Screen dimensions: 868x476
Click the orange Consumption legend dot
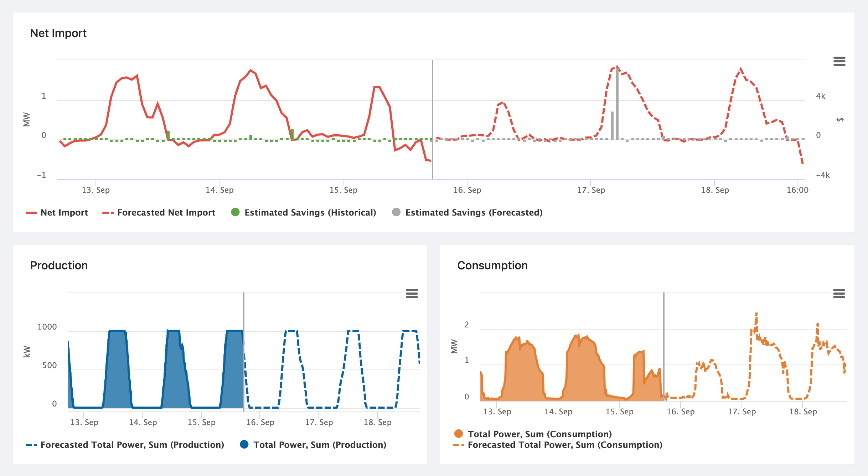pos(459,434)
